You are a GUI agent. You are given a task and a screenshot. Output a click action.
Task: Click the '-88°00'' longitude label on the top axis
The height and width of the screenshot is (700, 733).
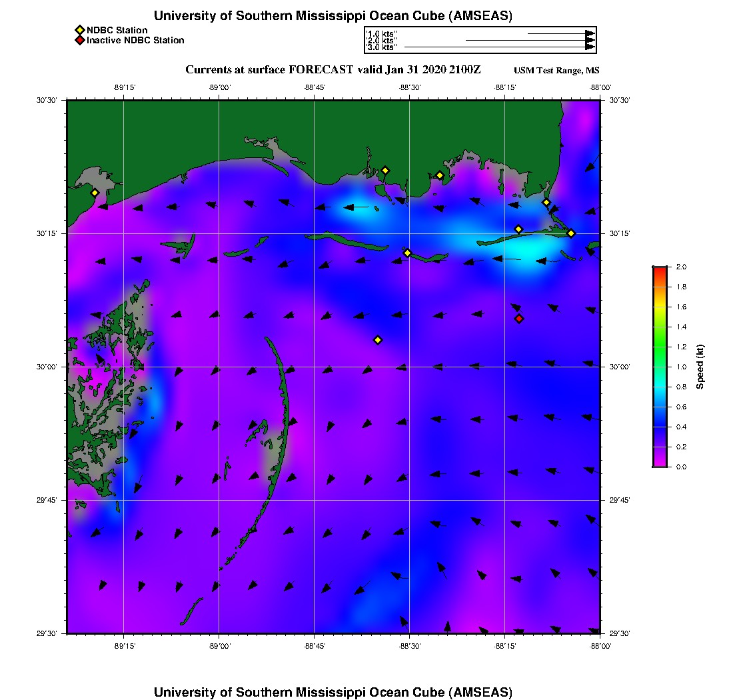click(x=600, y=87)
